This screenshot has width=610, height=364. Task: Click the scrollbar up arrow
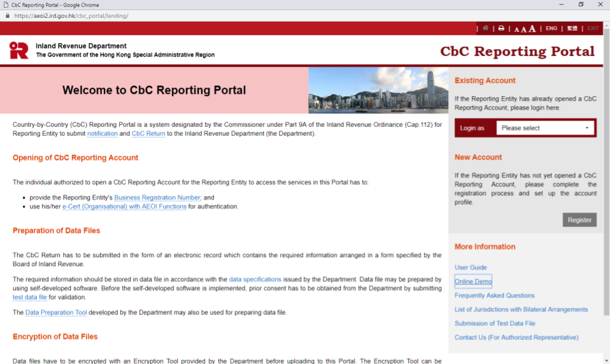607,25
